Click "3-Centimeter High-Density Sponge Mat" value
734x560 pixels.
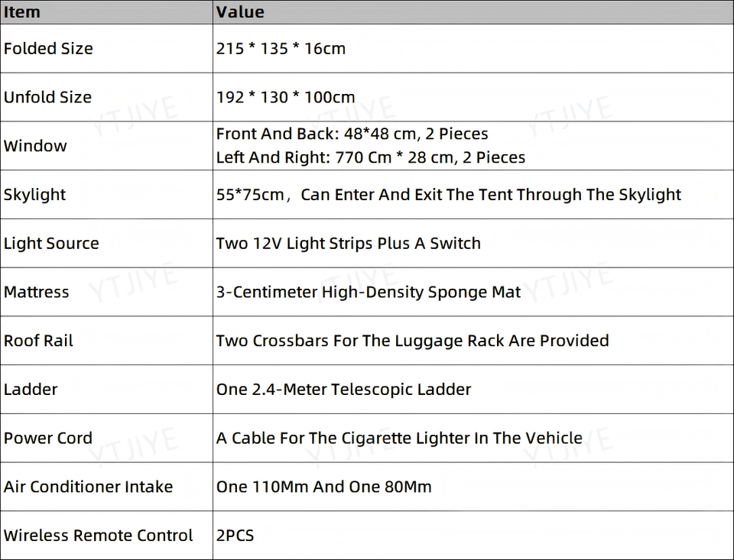(x=369, y=293)
